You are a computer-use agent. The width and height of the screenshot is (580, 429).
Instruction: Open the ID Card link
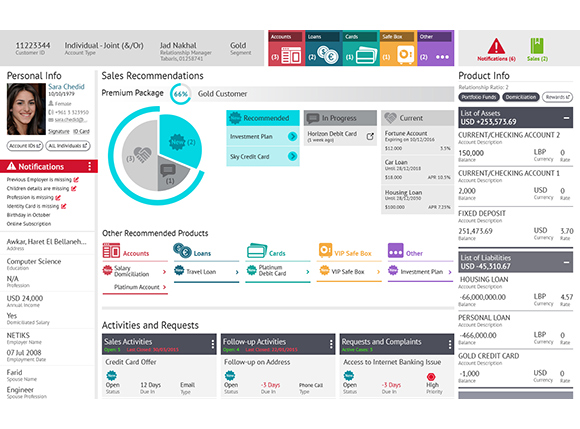81,131
